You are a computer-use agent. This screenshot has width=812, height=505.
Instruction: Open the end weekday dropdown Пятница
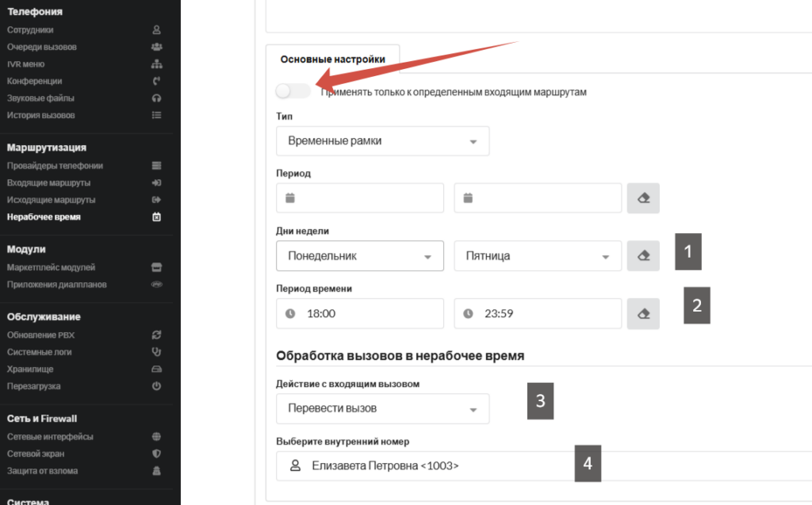[538, 256]
